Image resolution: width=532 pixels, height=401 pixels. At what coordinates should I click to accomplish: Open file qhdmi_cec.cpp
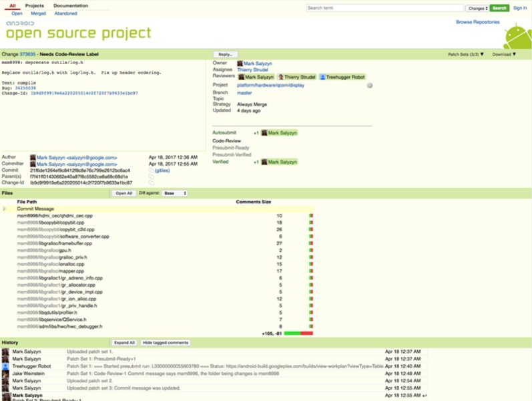[55, 216]
